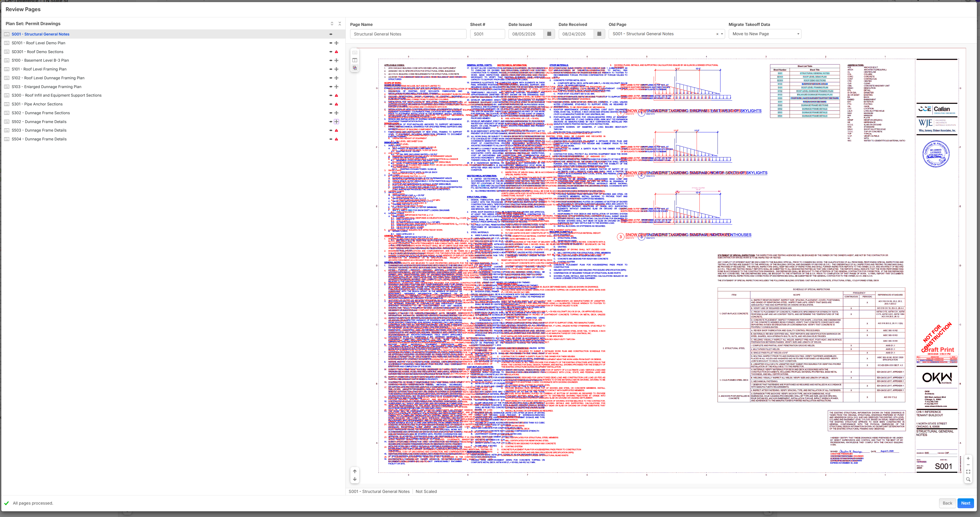The width and height of the screenshot is (980, 517).
Task: Click the Next button
Action: pyautogui.click(x=966, y=503)
